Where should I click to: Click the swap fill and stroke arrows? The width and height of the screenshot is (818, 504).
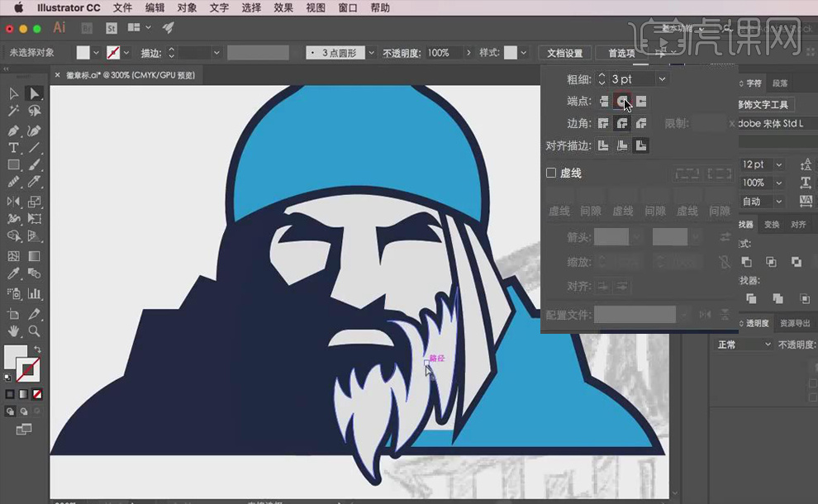pyautogui.click(x=37, y=349)
